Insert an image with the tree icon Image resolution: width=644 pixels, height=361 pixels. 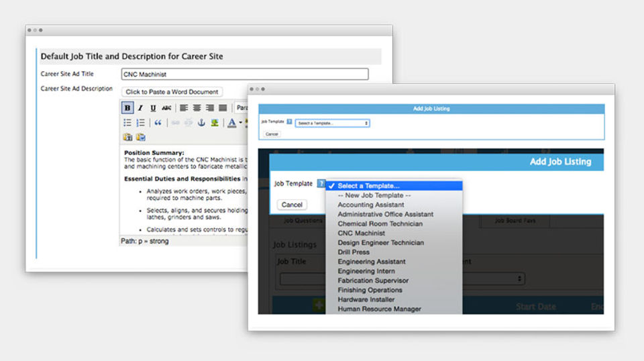tap(215, 122)
